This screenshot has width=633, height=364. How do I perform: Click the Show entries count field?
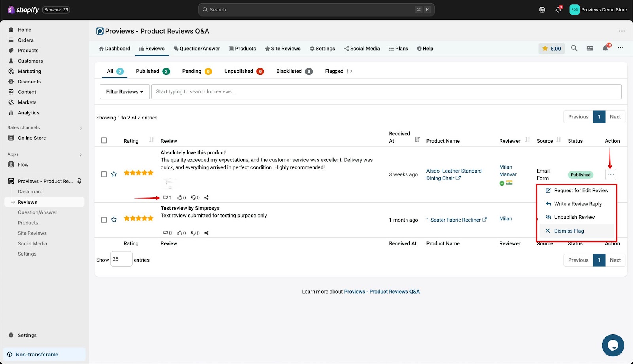click(x=121, y=259)
